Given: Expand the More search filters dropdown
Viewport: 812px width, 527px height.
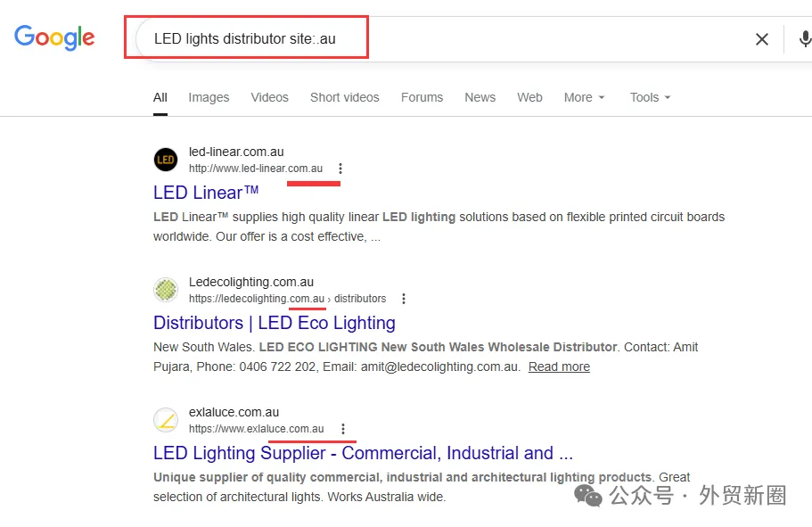Looking at the screenshot, I should point(584,97).
